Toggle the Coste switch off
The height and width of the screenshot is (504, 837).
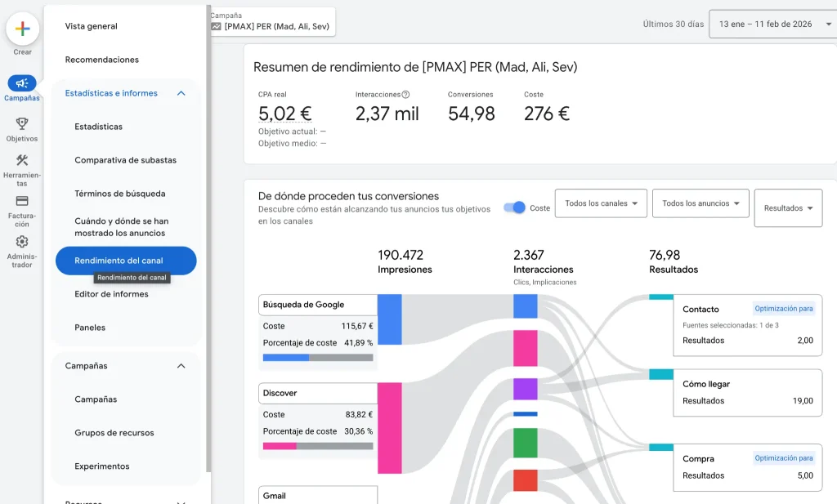pos(515,207)
